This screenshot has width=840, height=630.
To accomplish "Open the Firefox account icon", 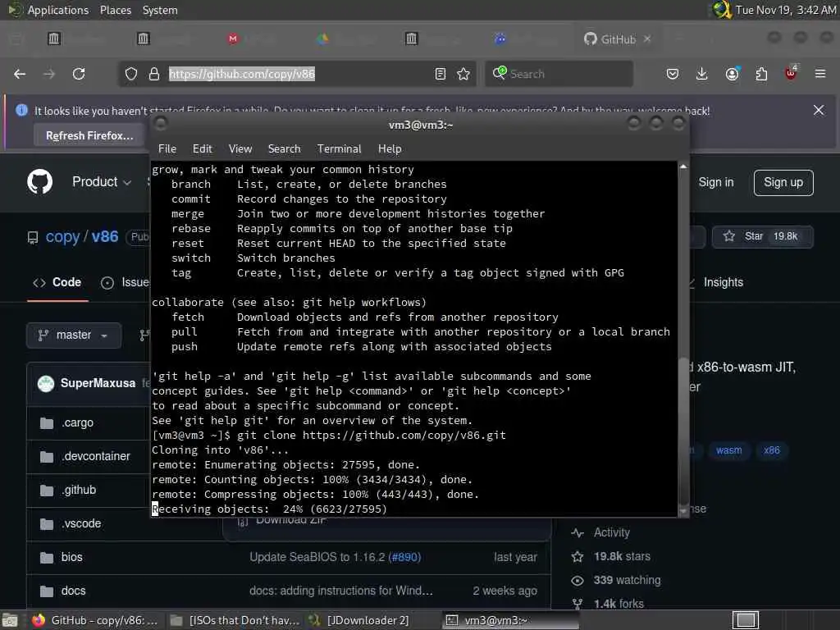I will pos(733,74).
